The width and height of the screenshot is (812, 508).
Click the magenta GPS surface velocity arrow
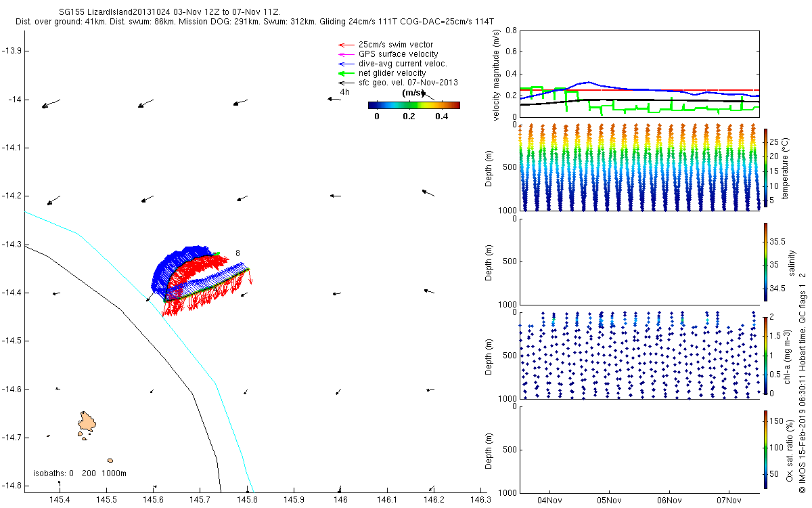pyautogui.click(x=345, y=54)
